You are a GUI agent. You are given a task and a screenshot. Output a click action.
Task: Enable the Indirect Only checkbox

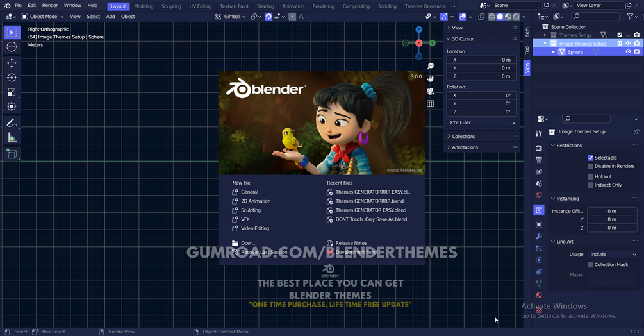[x=591, y=185]
